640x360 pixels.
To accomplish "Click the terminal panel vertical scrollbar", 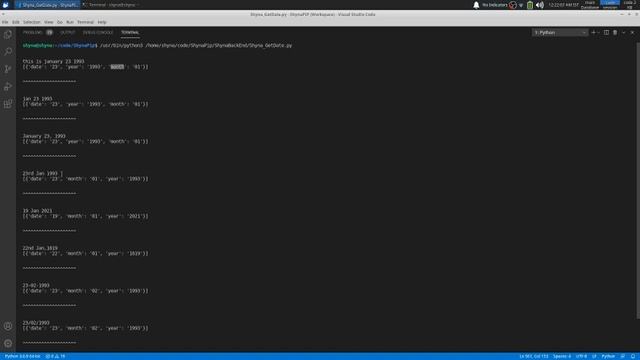I will click(638, 180).
